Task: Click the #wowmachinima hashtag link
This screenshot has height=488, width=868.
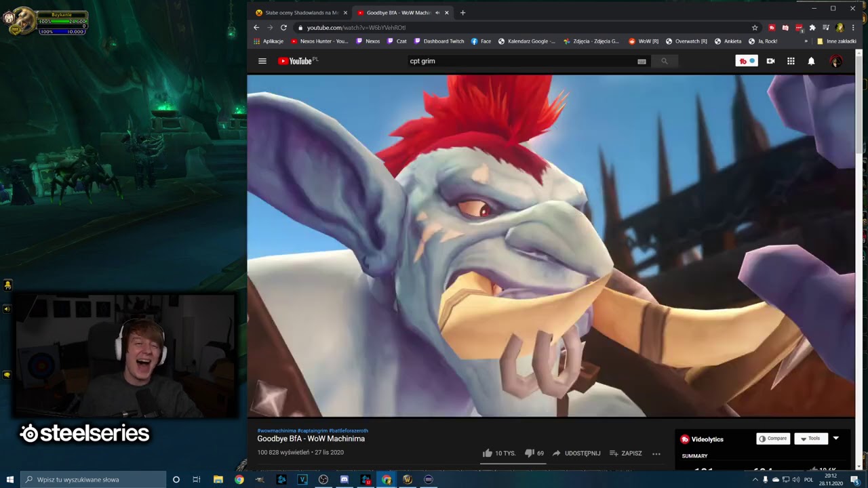Action: 277,430
